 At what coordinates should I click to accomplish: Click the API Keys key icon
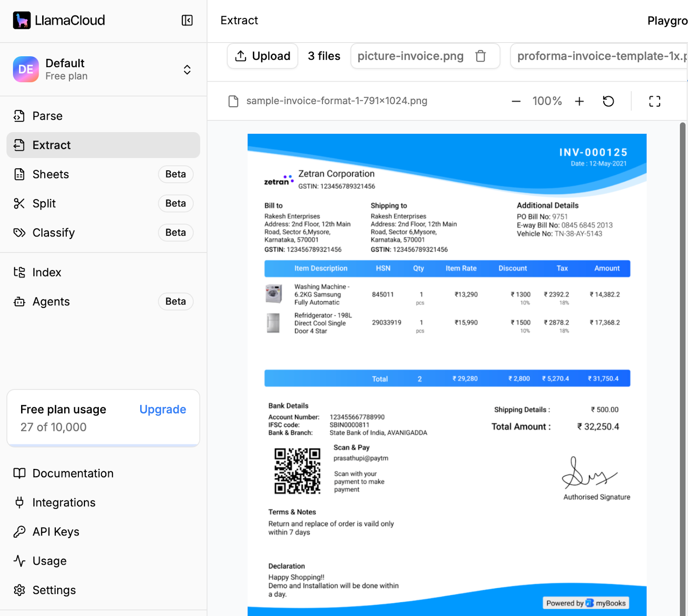19,532
